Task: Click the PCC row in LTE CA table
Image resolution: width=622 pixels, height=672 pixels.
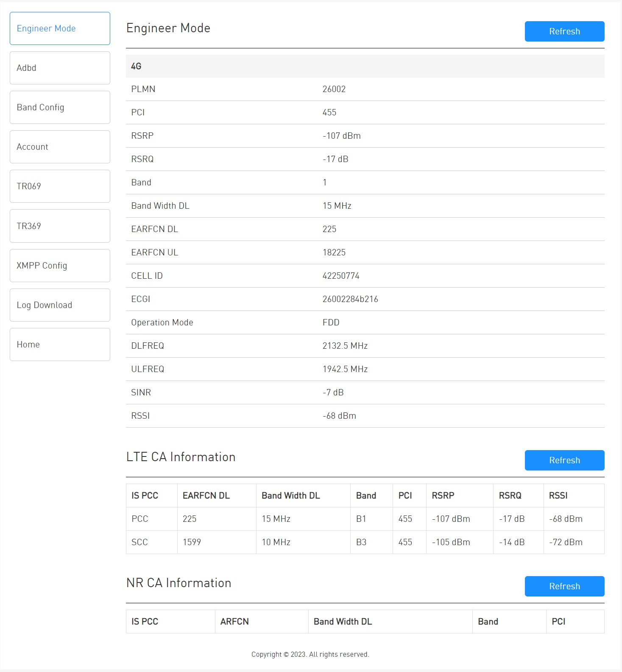Action: 140,519
